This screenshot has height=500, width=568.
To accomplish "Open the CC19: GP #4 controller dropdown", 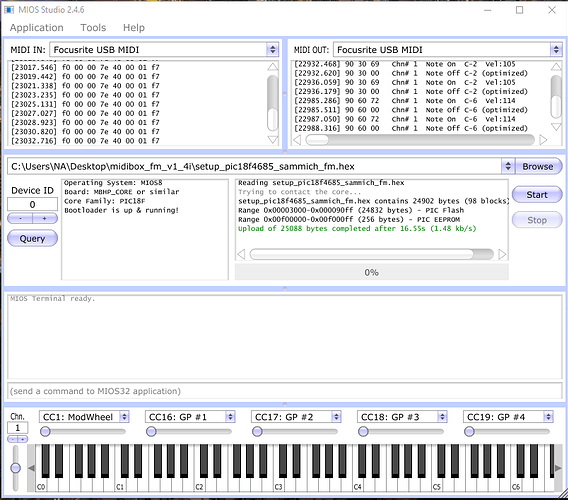I will tap(548, 417).
